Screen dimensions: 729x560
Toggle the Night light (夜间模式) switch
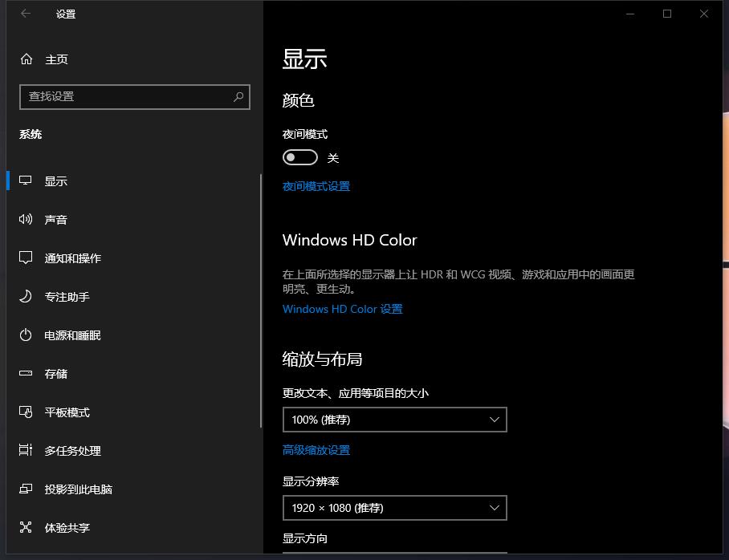pyautogui.click(x=300, y=158)
